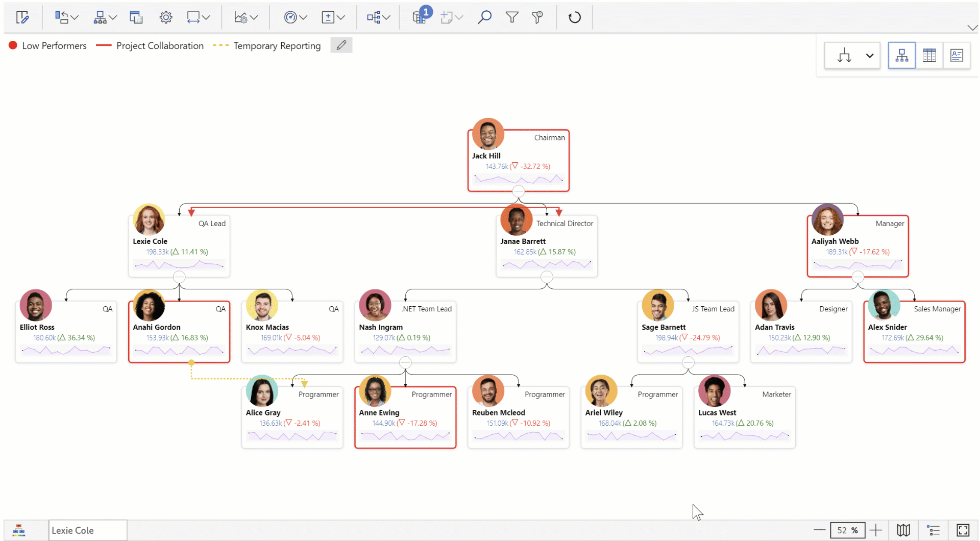Click the zoom out minus button
The height and width of the screenshot is (541, 980).
pos(819,530)
